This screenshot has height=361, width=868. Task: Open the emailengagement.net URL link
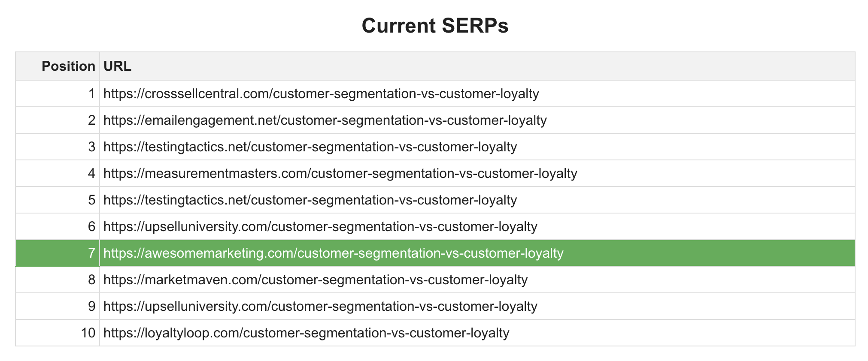pyautogui.click(x=325, y=120)
